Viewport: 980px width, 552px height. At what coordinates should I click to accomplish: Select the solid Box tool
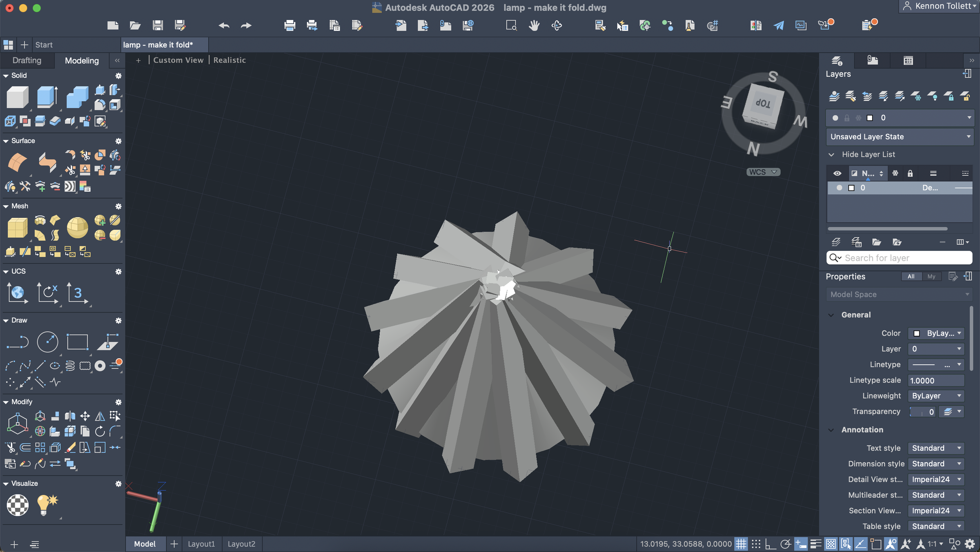pyautogui.click(x=17, y=97)
